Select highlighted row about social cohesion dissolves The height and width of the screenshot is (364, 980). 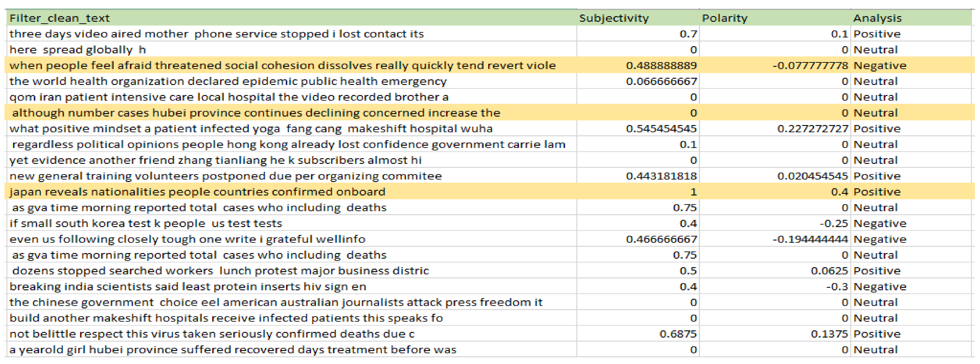[282, 65]
